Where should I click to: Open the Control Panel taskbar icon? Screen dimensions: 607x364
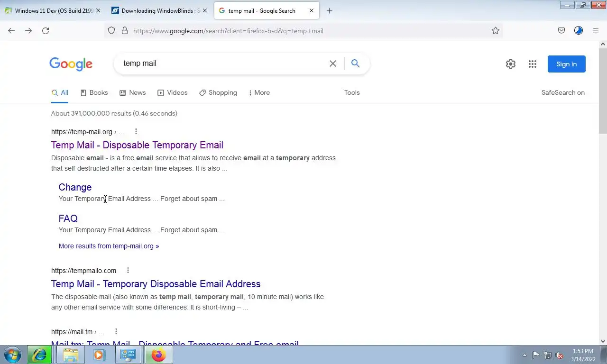[128, 355]
